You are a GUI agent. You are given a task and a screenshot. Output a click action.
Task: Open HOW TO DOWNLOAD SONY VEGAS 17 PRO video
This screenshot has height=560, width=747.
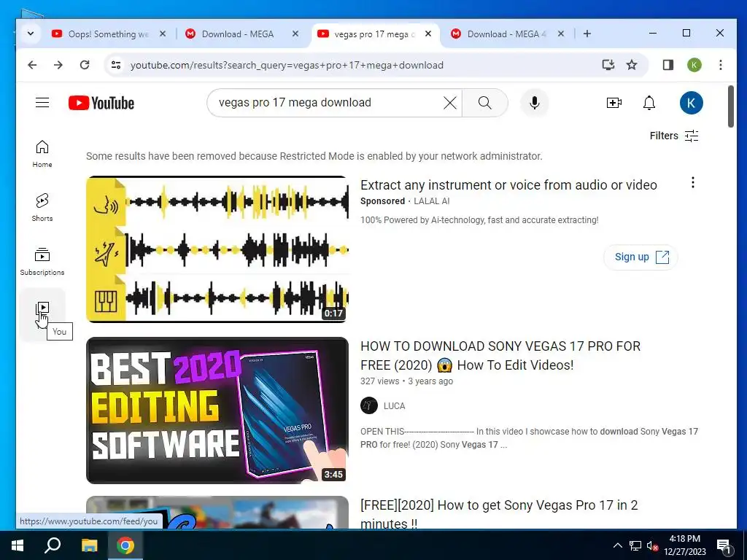pyautogui.click(x=500, y=356)
